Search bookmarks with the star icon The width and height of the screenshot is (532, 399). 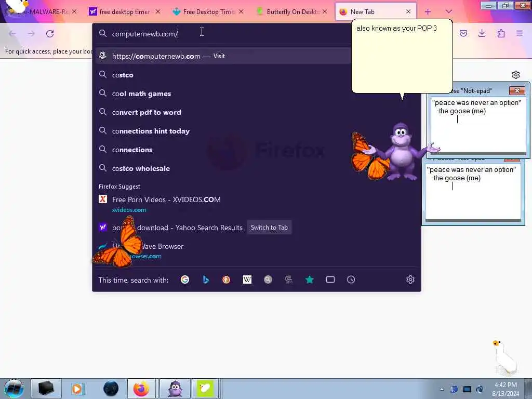coord(310,280)
